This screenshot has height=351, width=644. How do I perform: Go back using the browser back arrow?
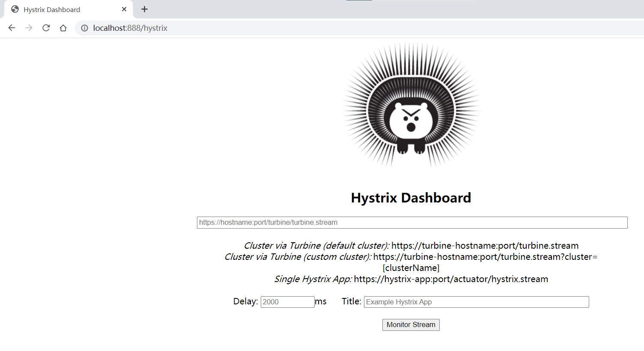(x=12, y=28)
